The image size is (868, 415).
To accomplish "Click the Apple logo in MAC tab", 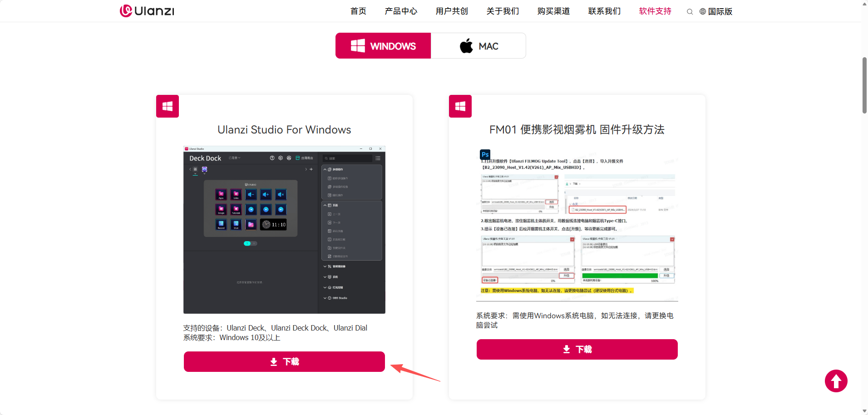I will 466,46.
